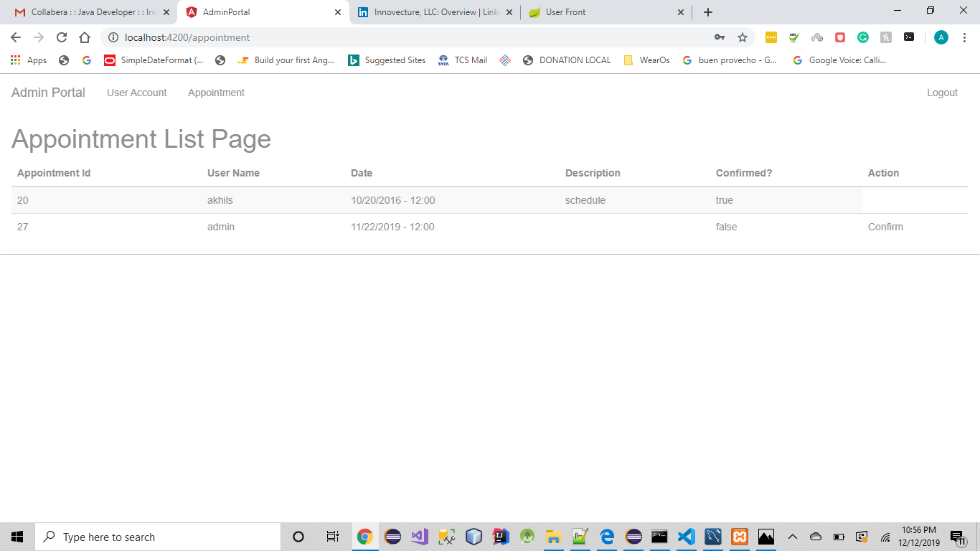Switch to the Innovecture LinkedIn tab

click(x=435, y=12)
